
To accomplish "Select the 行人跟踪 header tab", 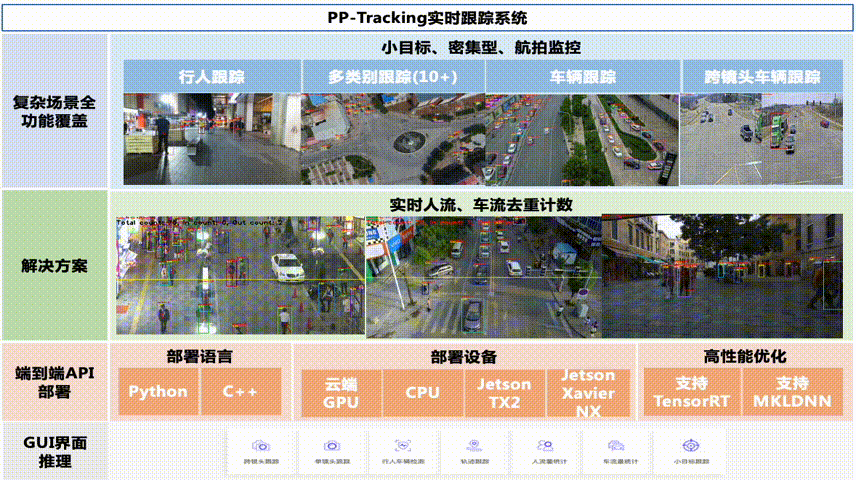I will pos(212,76).
